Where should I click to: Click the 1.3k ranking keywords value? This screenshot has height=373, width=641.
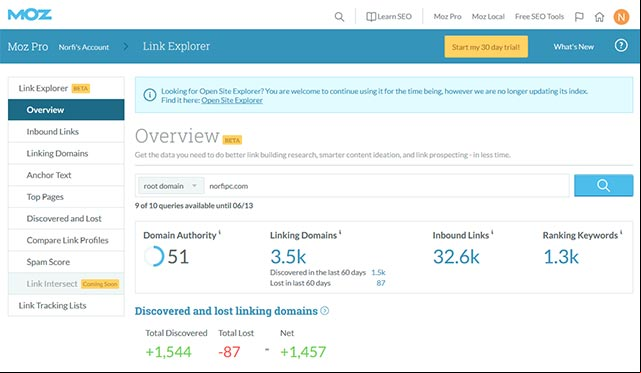tap(561, 257)
